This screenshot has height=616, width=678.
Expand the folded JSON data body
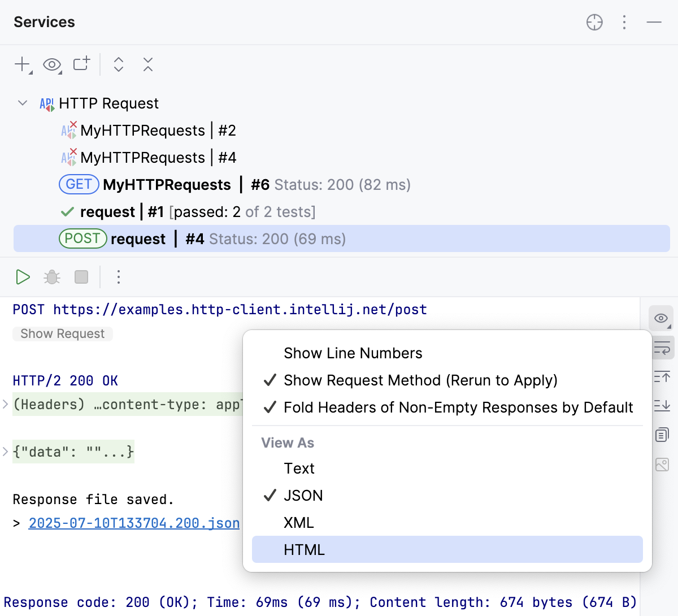6,452
